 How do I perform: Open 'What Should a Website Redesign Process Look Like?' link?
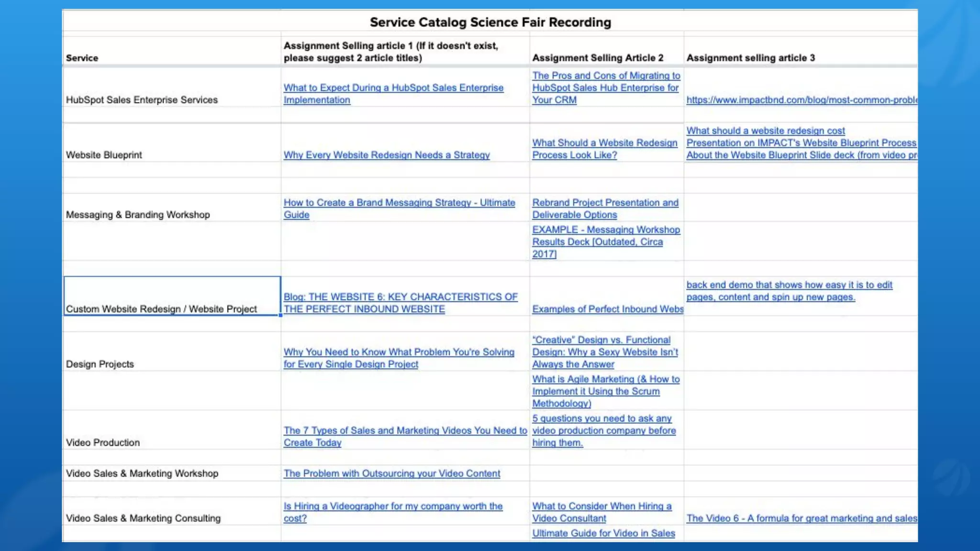pos(604,143)
